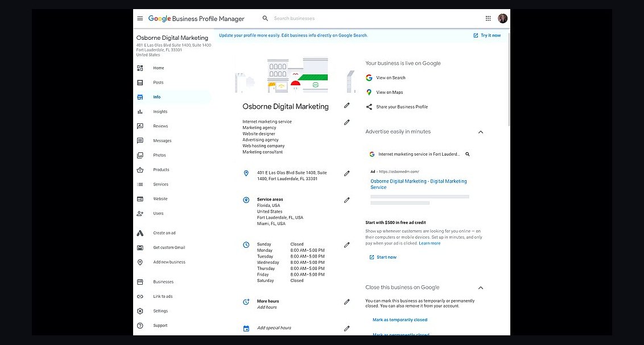The width and height of the screenshot is (644, 345).
Task: Edit the special hours entry
Action: pyautogui.click(x=346, y=329)
